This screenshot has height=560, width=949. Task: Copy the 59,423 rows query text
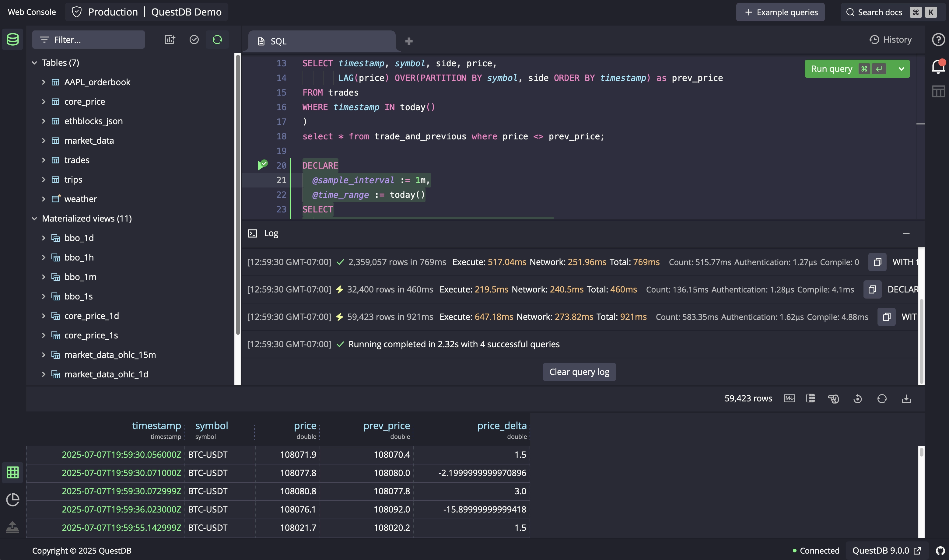point(886,317)
